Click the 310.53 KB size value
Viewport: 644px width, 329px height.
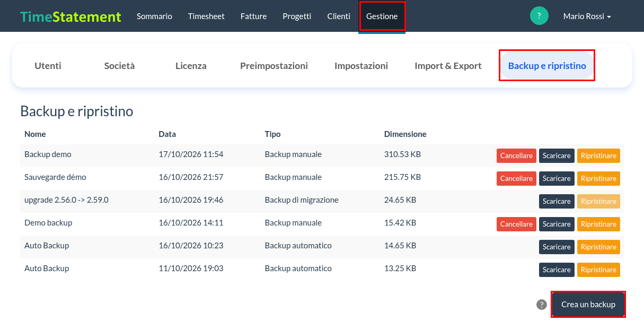pyautogui.click(x=402, y=154)
